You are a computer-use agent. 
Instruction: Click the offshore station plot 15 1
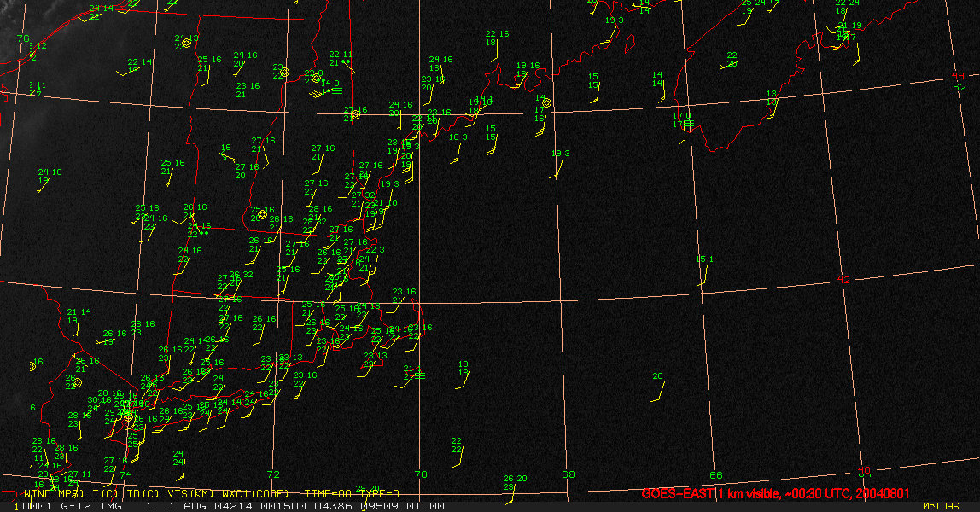click(704, 259)
